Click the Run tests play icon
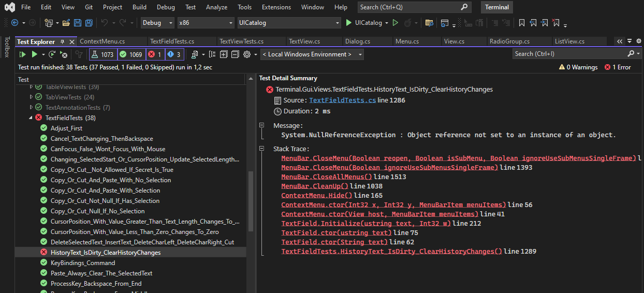 [34, 54]
